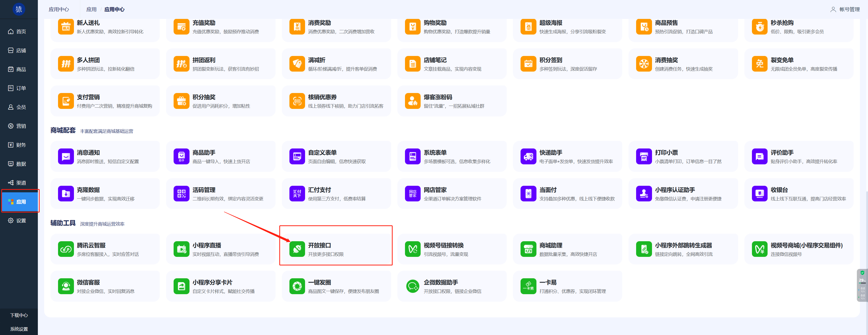Click the 应用 breadcrumb tab
Screen dimensions: 868x335
pos(91,9)
